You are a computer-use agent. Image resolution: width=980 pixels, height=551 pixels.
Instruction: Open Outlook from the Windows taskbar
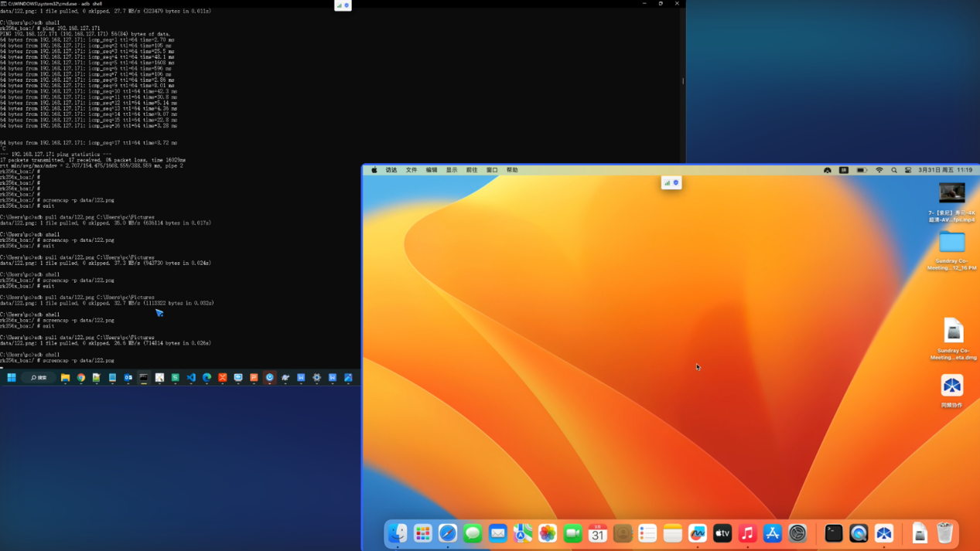(x=128, y=378)
